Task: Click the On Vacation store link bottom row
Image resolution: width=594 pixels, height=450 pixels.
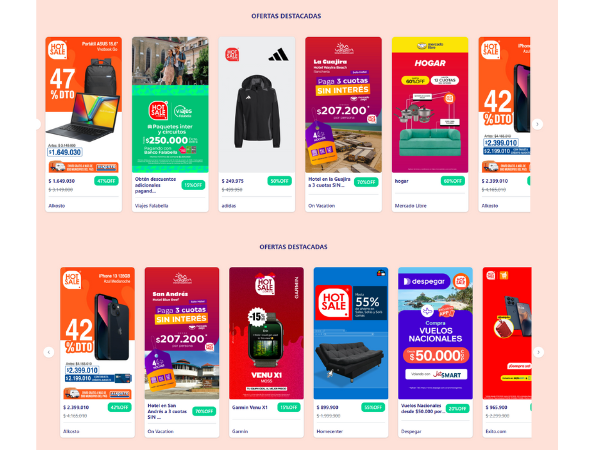Action: point(161,431)
